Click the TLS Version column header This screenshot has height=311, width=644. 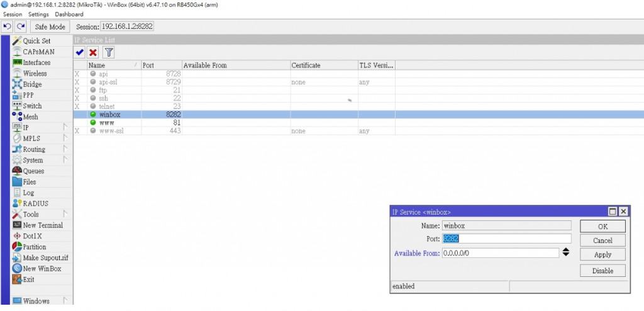click(x=377, y=65)
